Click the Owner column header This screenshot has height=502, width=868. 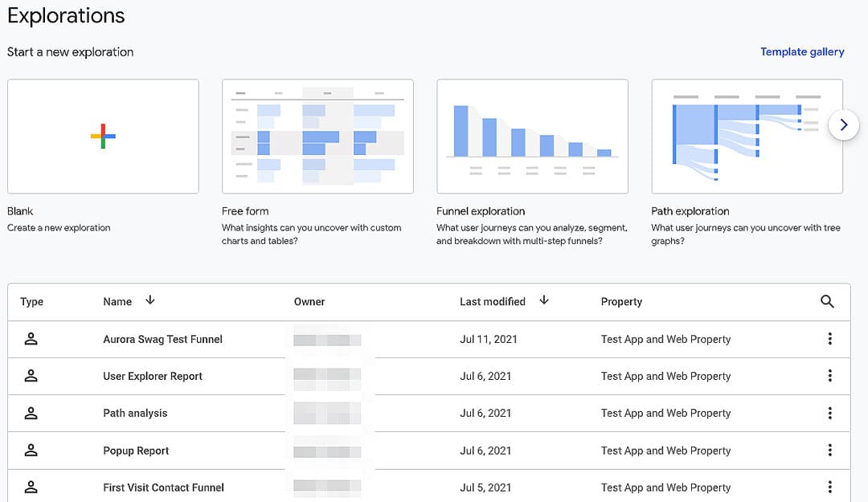click(309, 302)
